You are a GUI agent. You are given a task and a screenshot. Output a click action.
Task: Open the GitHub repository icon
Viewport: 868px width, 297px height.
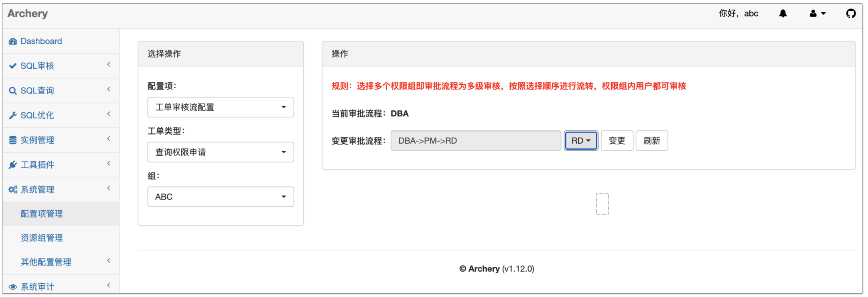click(851, 14)
